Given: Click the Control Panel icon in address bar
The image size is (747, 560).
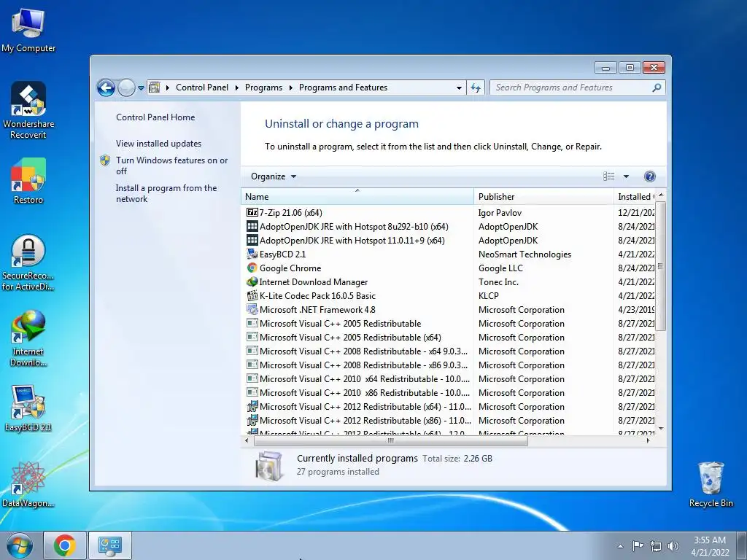Looking at the screenshot, I should point(155,87).
